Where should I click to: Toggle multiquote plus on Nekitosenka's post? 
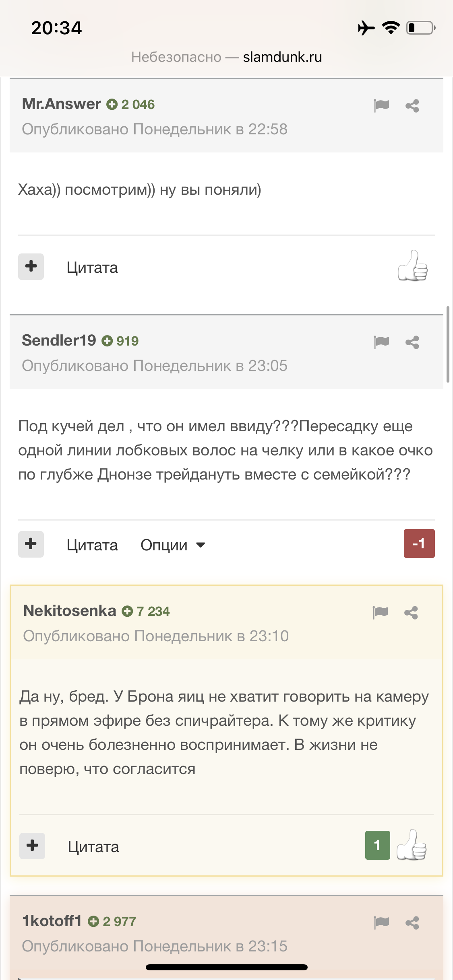(32, 846)
